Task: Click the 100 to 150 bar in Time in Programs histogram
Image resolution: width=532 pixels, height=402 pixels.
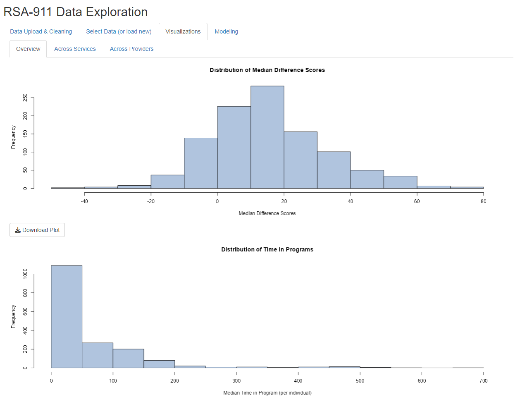Action: pos(128,358)
